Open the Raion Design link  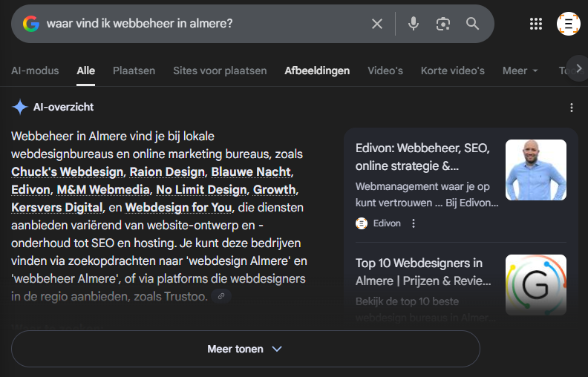point(167,171)
